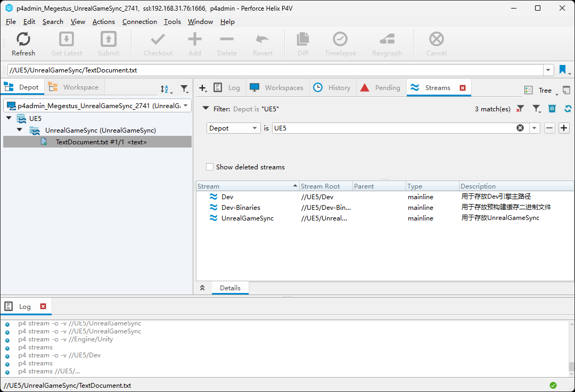
Task: Click the panel layout icon right of Tree
Action: pos(566,90)
